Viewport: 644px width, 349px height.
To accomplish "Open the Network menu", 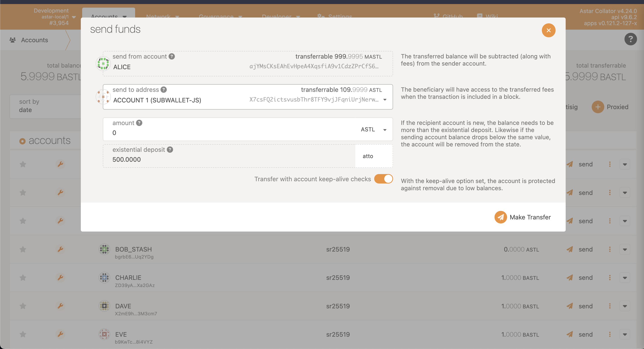I will click(x=163, y=17).
